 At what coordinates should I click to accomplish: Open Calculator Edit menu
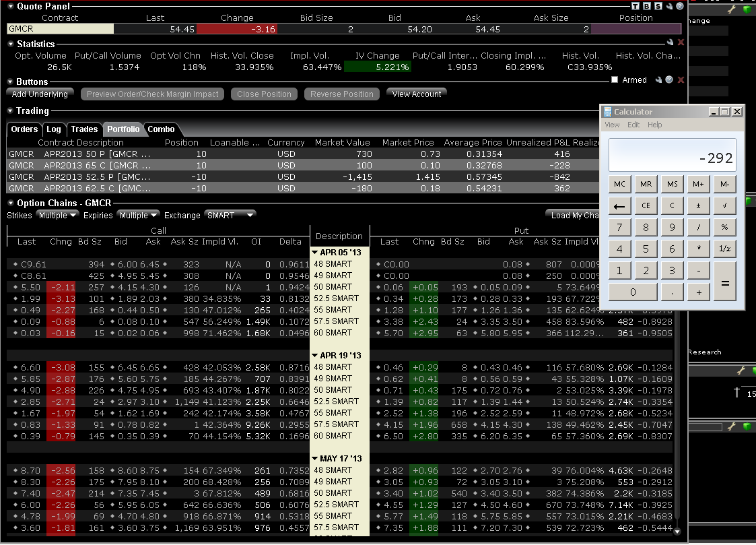pyautogui.click(x=633, y=125)
